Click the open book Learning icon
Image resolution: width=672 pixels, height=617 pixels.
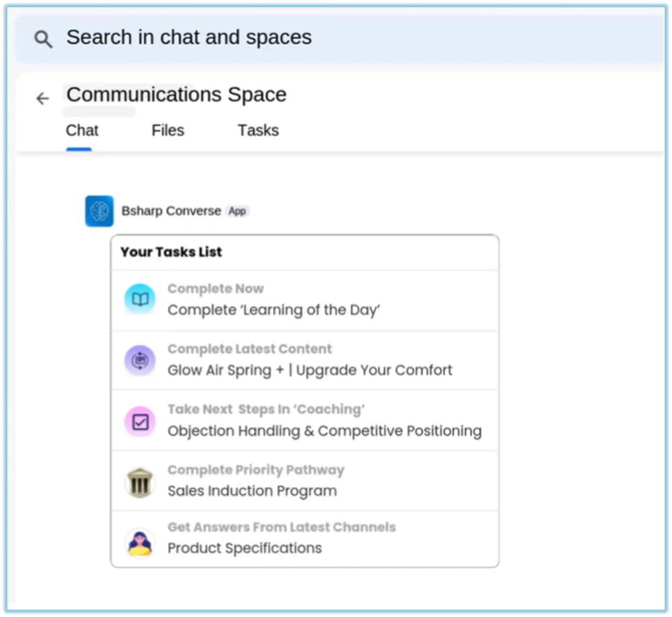pos(140,300)
